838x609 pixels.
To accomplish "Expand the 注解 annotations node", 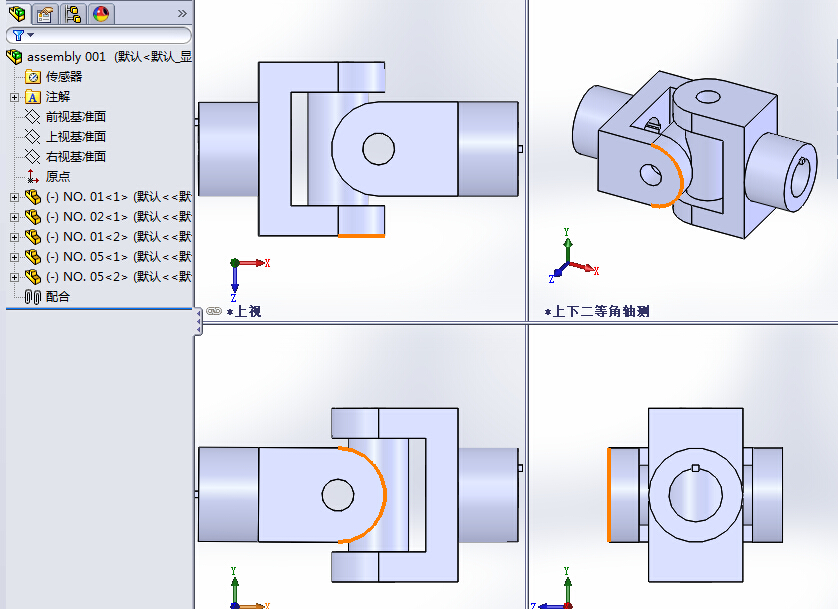I will click(14, 97).
